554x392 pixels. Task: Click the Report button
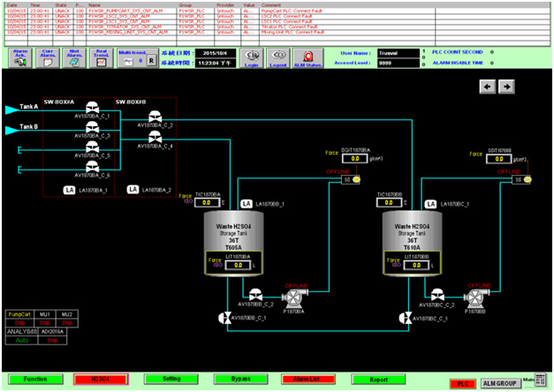(x=379, y=379)
